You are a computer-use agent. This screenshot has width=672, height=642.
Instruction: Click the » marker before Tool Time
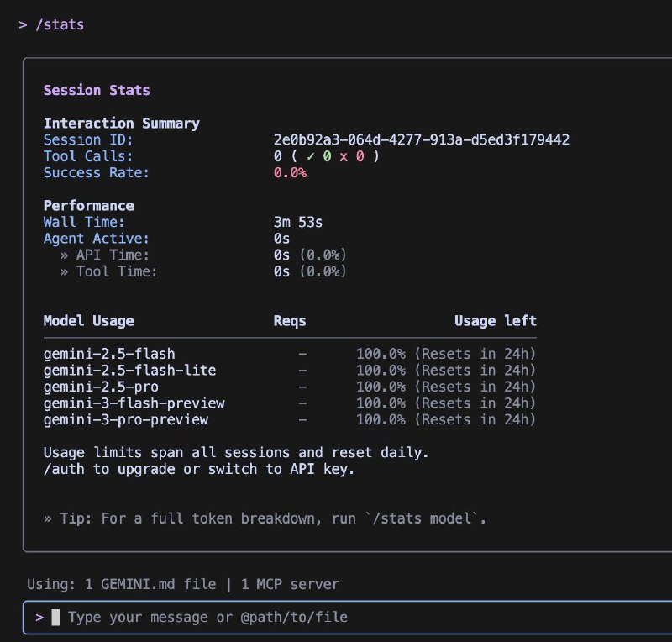[x=64, y=271]
